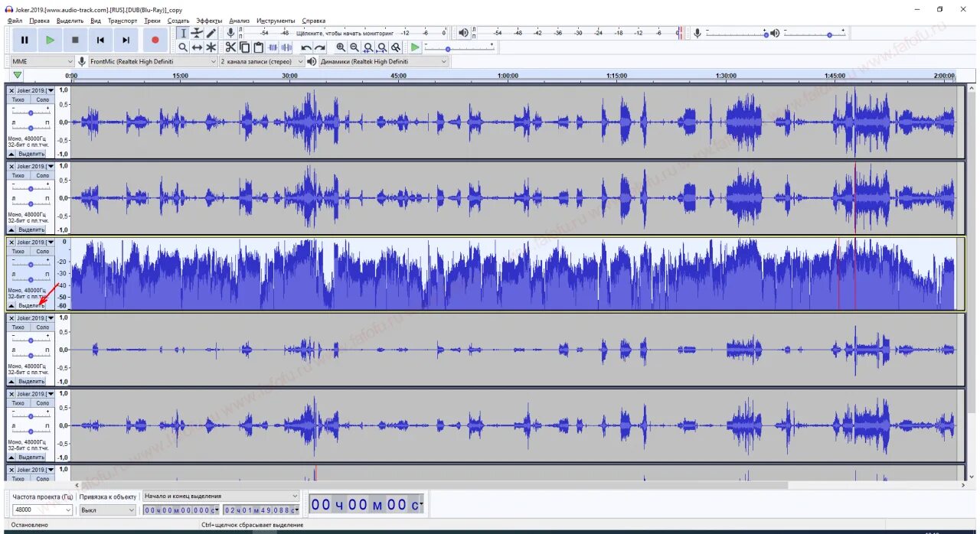Select the Zoom magnifier tool
980x534 pixels.
[183, 47]
